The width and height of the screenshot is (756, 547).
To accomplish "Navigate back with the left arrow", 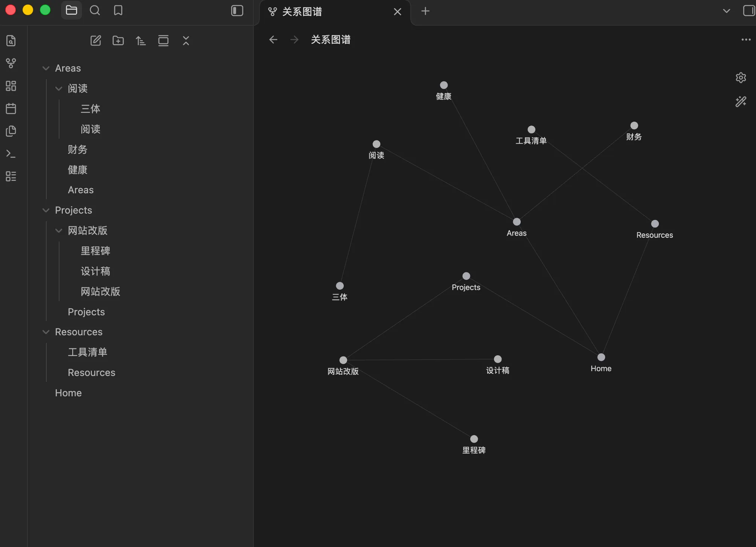I will 273,40.
